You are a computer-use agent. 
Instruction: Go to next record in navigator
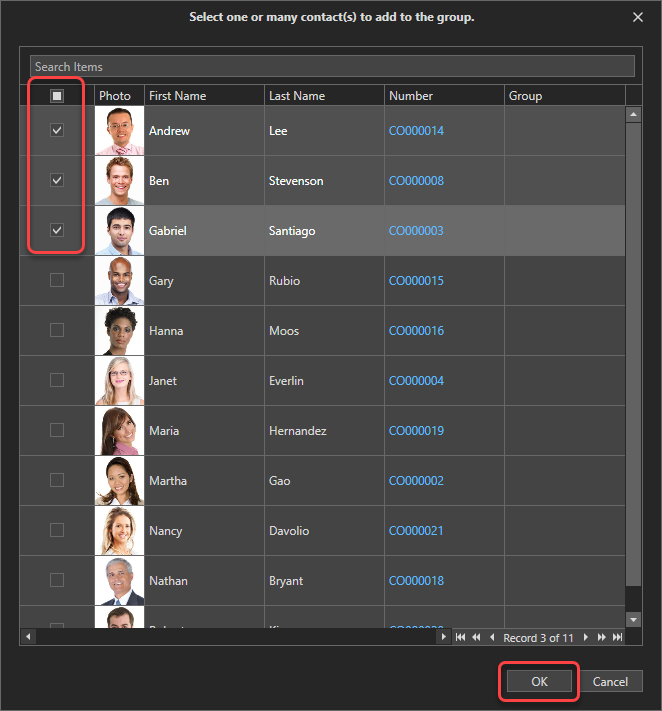point(586,637)
